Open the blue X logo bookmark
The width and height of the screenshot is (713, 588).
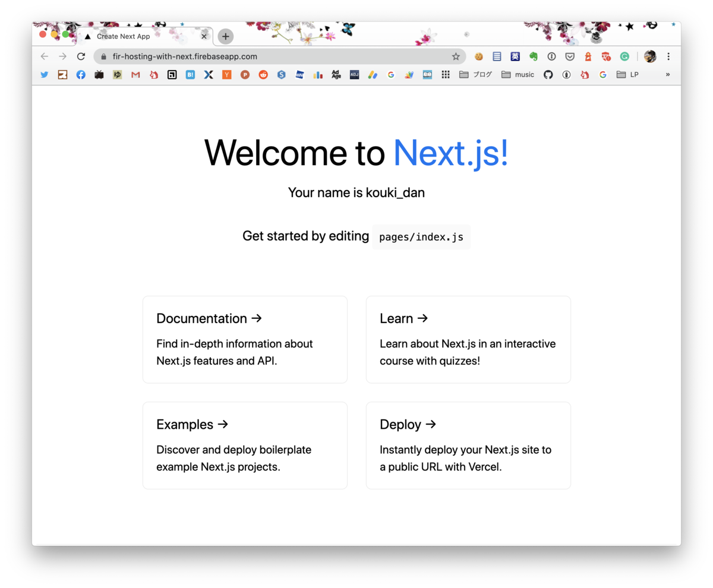click(x=209, y=75)
